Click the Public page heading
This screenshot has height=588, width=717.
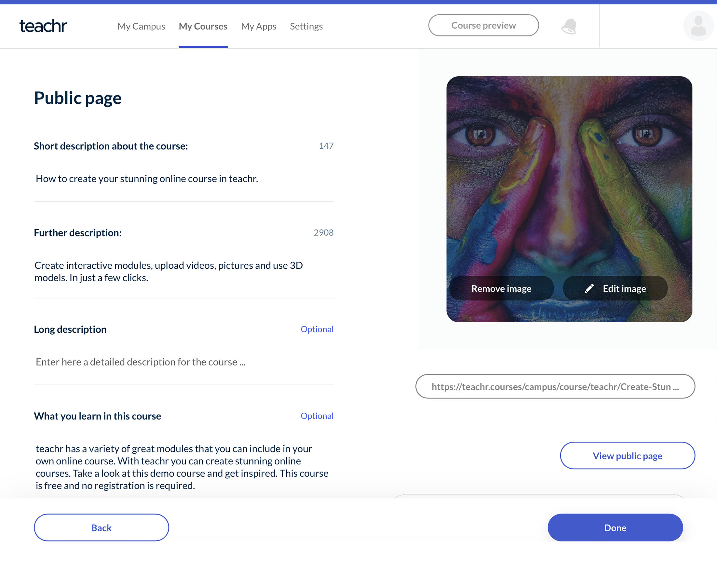coord(78,99)
